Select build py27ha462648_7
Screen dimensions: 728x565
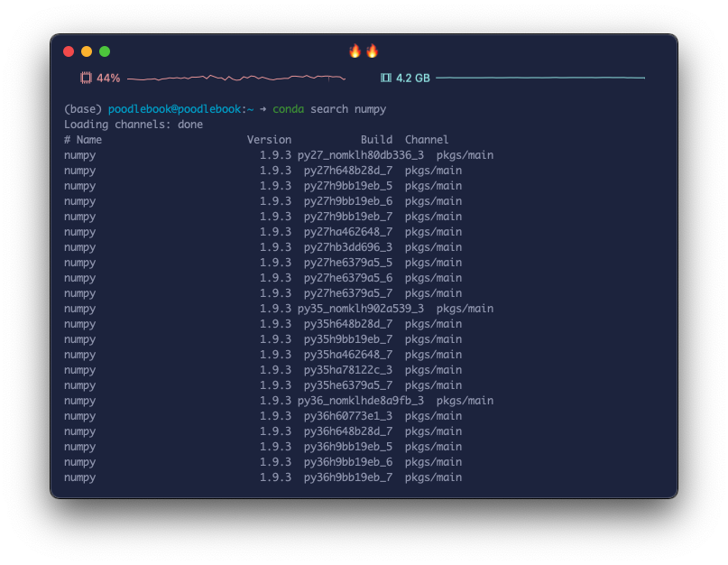(x=348, y=232)
